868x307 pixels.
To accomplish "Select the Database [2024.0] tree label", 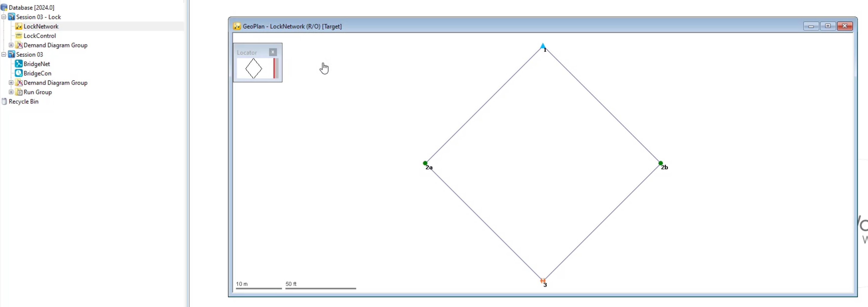I will pyautogui.click(x=31, y=7).
